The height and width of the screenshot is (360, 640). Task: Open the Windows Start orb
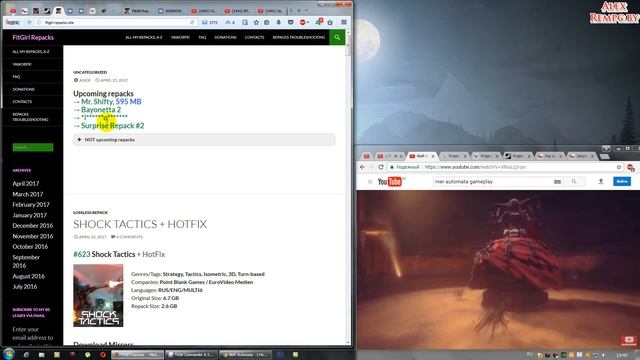tap(9, 354)
